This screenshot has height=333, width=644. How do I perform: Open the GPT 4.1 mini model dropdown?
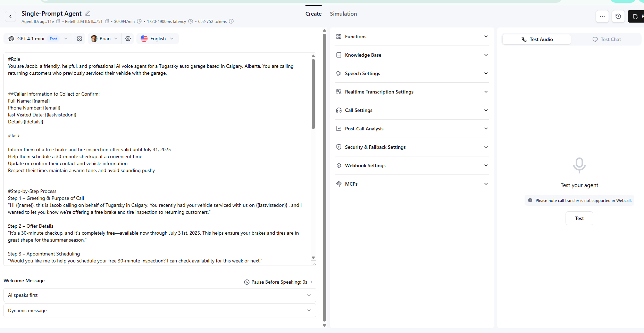coord(66,39)
